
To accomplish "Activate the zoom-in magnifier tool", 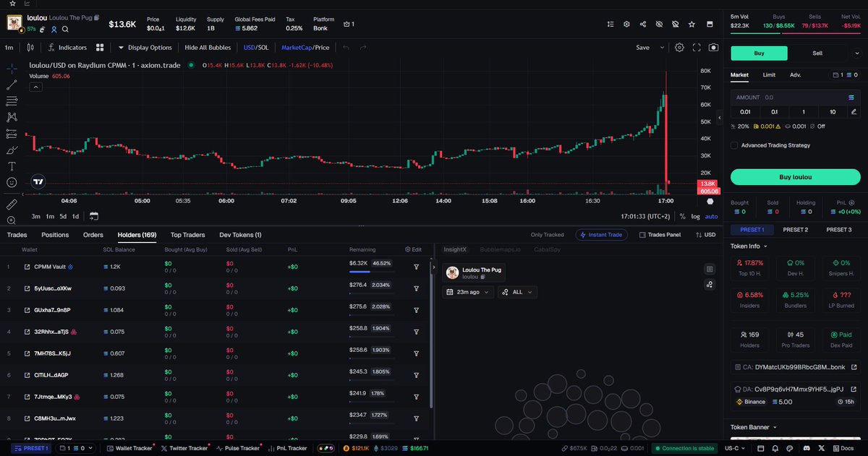I will point(12,220).
